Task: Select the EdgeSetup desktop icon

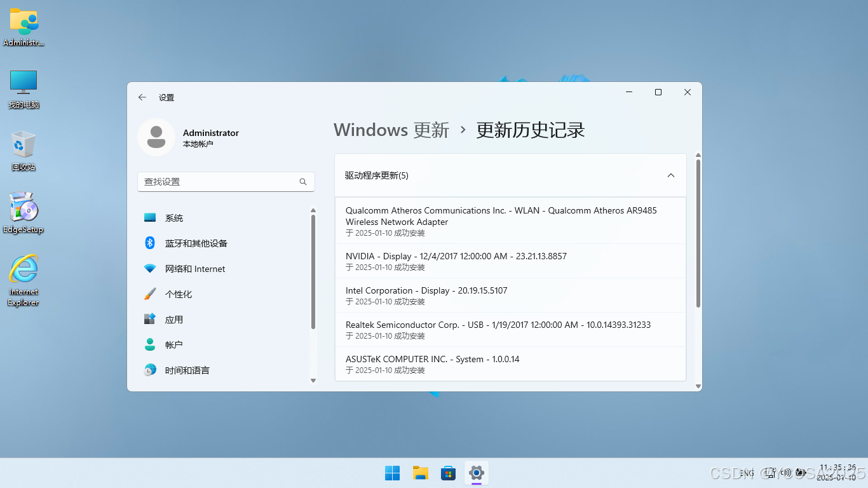Action: click(x=24, y=213)
